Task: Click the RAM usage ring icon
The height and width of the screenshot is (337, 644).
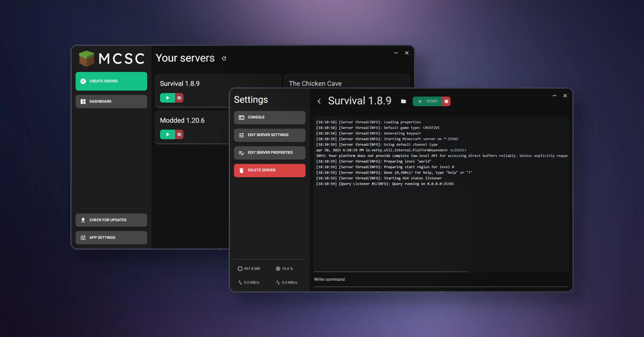Action: (240, 268)
